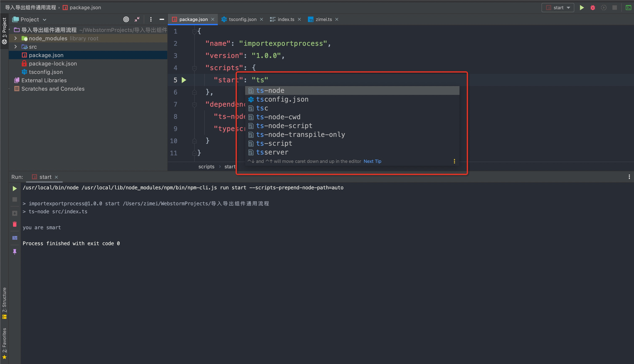Image resolution: width=634 pixels, height=364 pixels.
Task: Toggle the Z: Structure side tool window
Action: [x=4, y=303]
